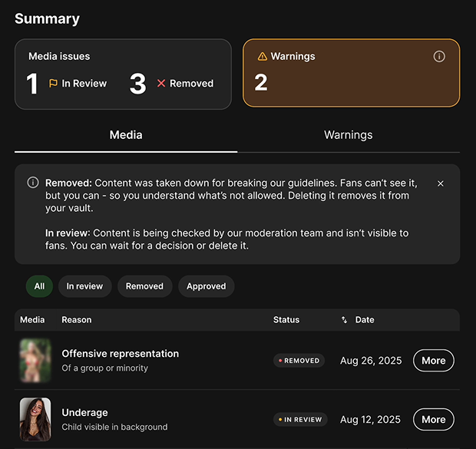The image size is (476, 449).
Task: Click the info icon in the guidelines banner
Action: 33,183
